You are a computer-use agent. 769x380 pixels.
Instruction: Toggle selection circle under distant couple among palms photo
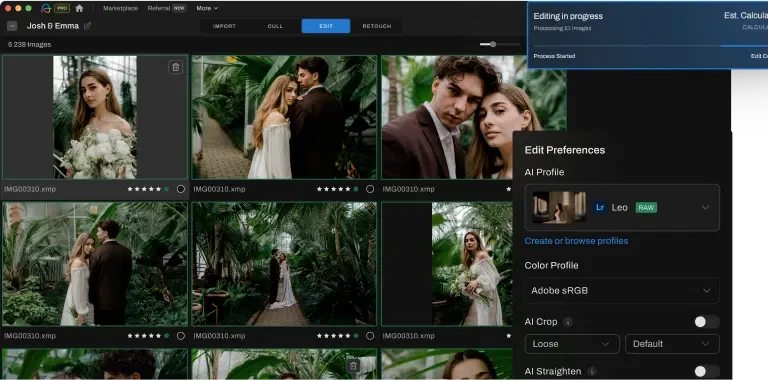pos(370,336)
